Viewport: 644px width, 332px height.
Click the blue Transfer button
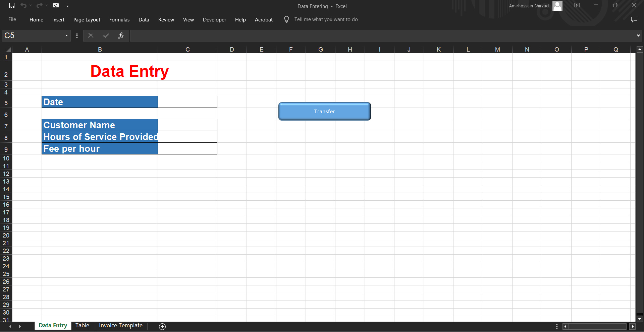pos(324,111)
